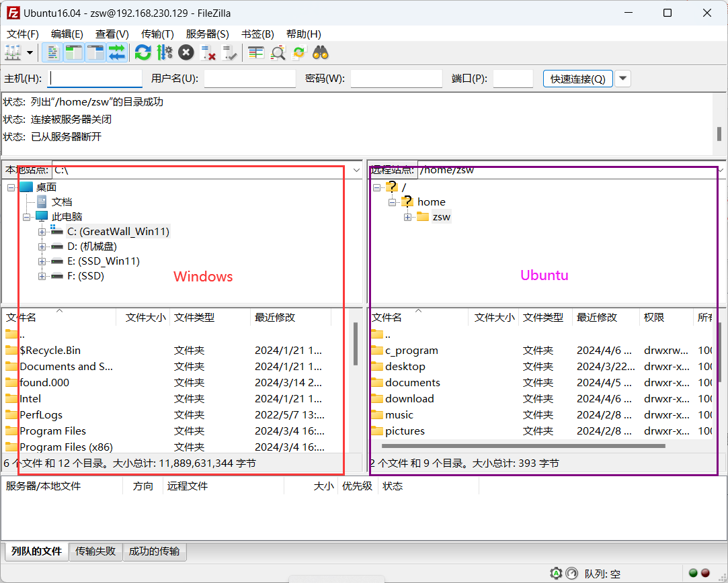Expand the F: (SSD) drive node
The width and height of the screenshot is (728, 583).
click(42, 276)
